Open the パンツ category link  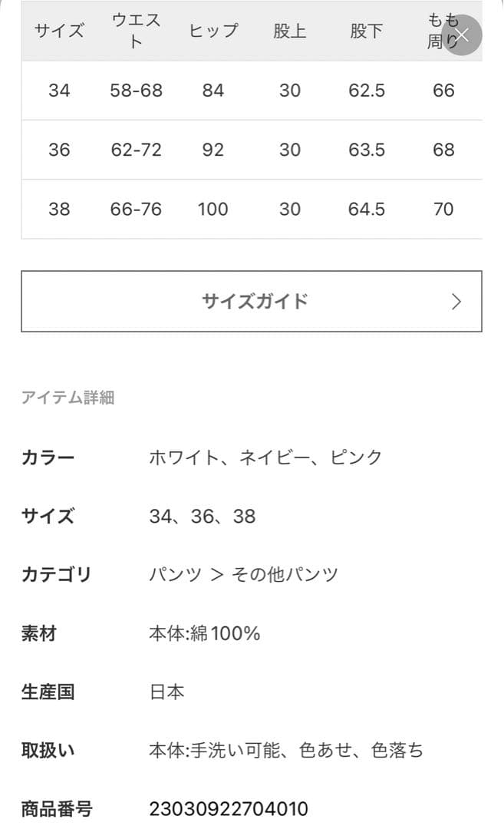pyautogui.click(x=174, y=574)
